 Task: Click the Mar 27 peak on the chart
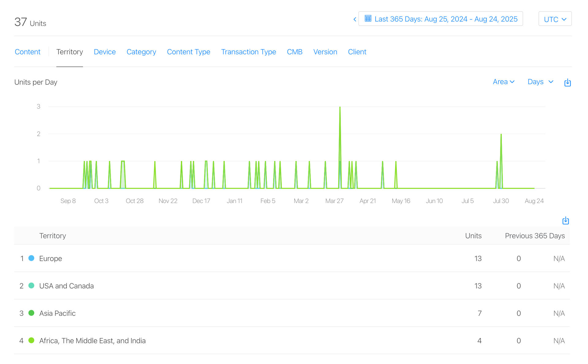pos(340,108)
